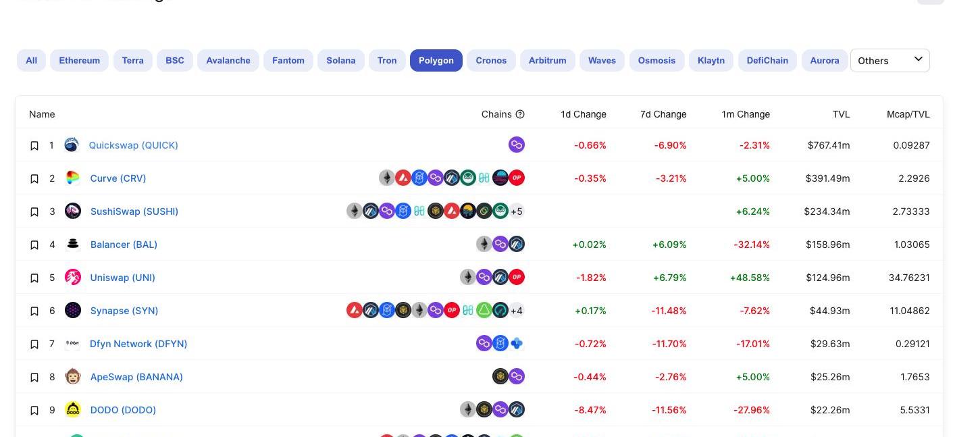980x437 pixels.
Task: Click the Polygon chain icon in Quickswap row
Action: 517,145
